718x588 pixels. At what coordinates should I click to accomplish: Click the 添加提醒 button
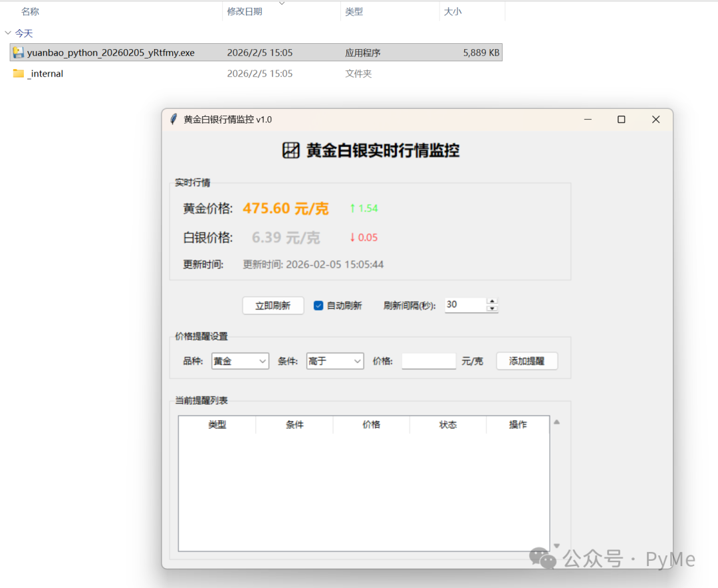click(x=527, y=361)
